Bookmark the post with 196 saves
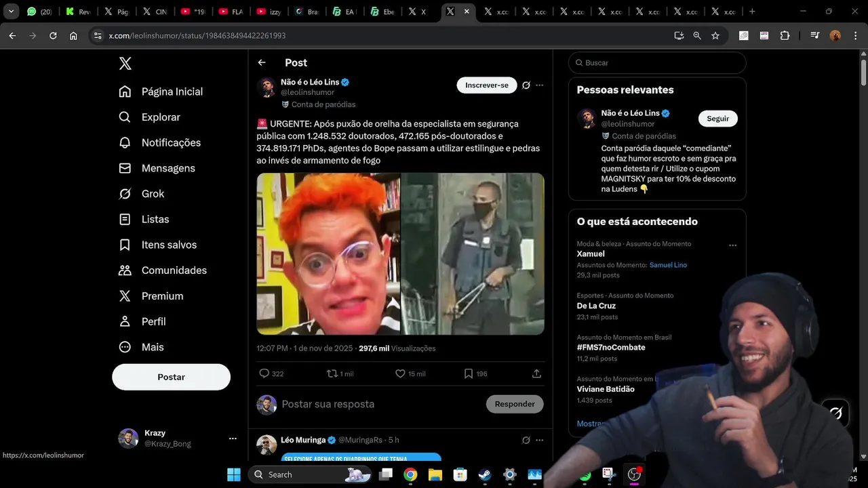This screenshot has width=868, height=488. (x=468, y=373)
